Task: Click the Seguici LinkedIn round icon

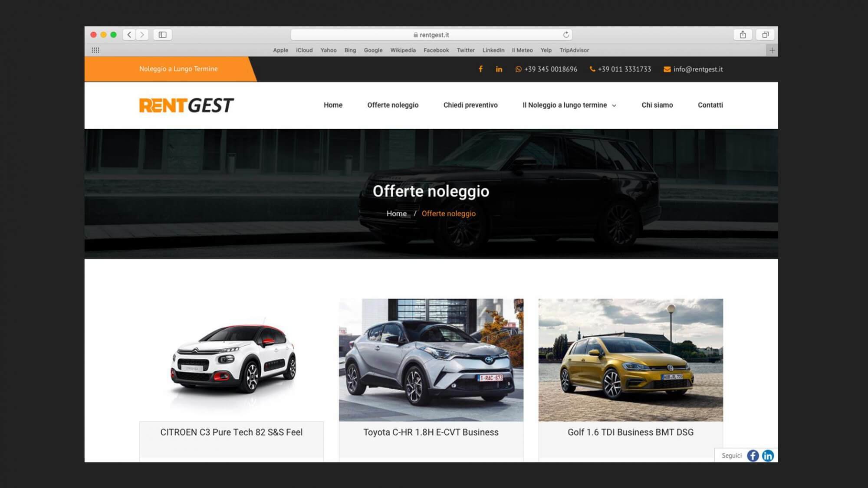Action: pyautogui.click(x=768, y=455)
